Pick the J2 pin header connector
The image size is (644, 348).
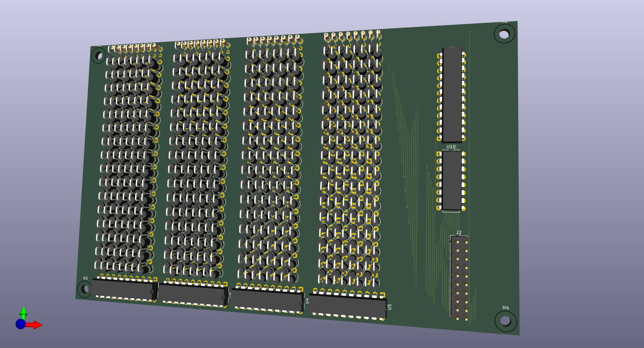459,278
